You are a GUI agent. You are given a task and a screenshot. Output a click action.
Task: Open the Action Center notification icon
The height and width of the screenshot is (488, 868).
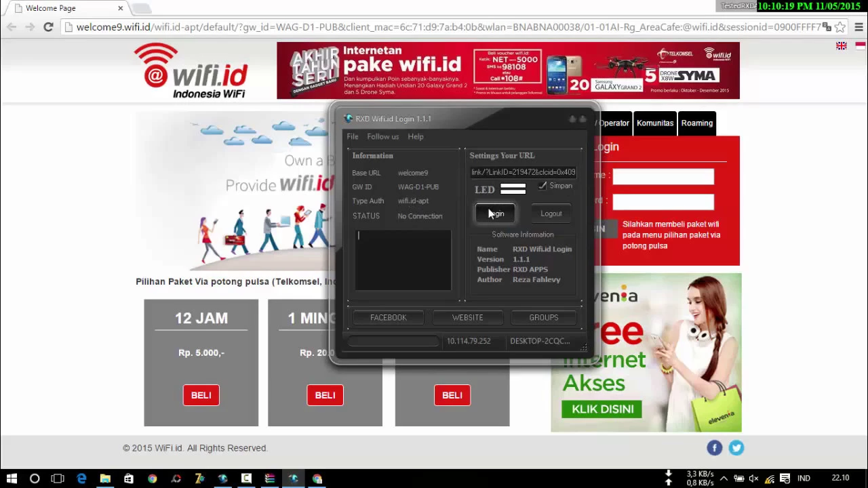click(785, 479)
